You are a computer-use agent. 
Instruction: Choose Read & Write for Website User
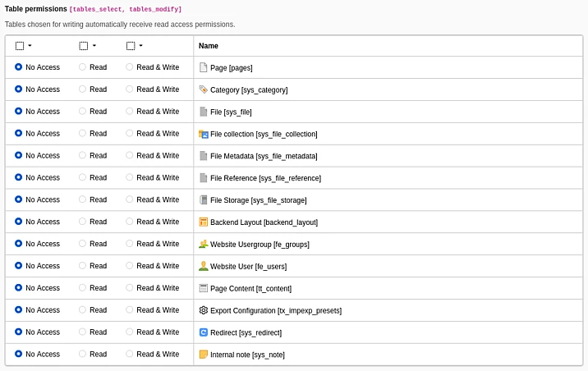pyautogui.click(x=130, y=266)
